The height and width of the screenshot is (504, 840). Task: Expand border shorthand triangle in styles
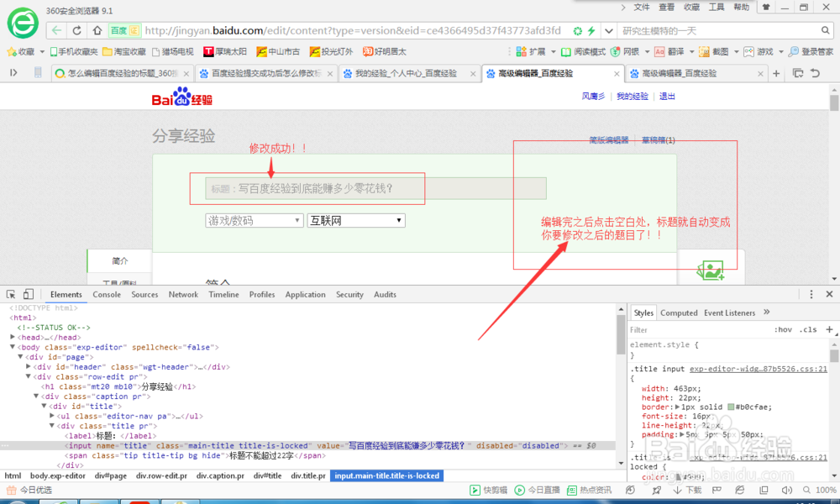[x=677, y=407]
